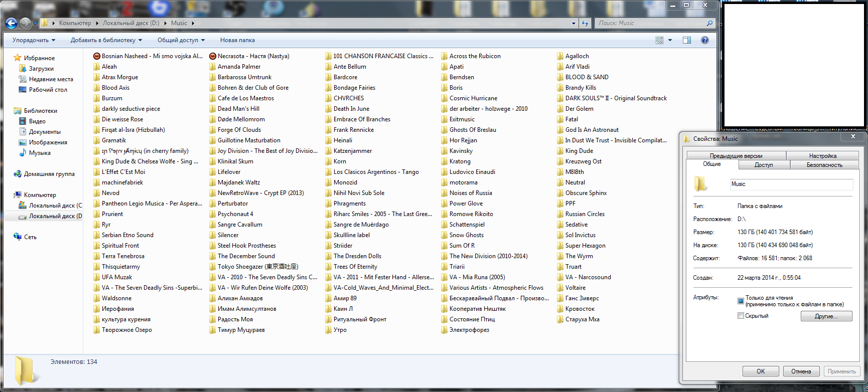Click Применить in the properties dialog

[842, 371]
